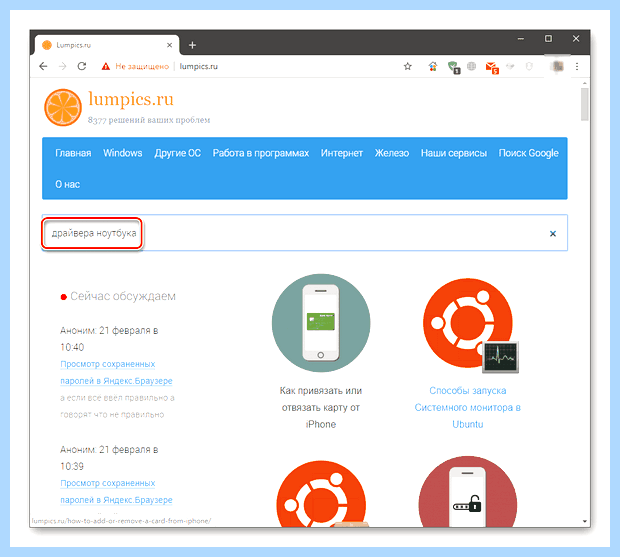Open the Другие ОС menu item
The height and width of the screenshot is (557, 620).
178,153
